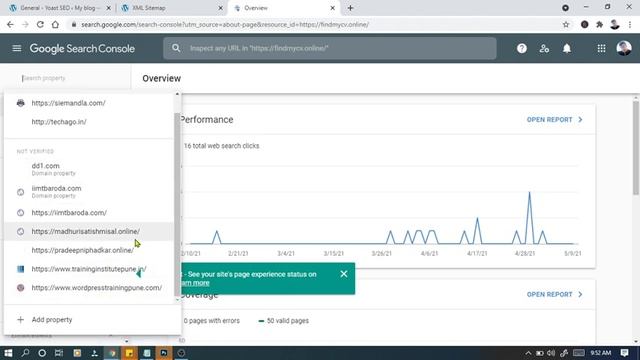The width and height of the screenshot is (640, 360).
Task: Select property https://pradeepniphadkar.online/
Action: click(89, 250)
